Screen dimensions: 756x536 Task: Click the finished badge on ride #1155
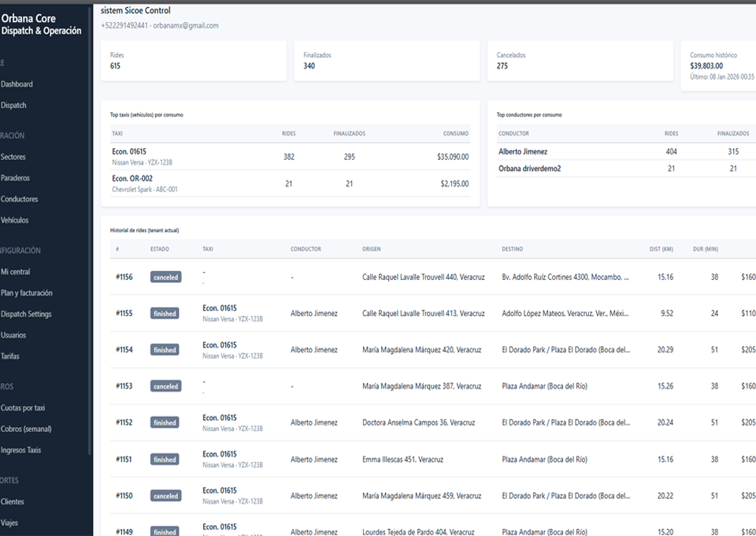click(165, 314)
